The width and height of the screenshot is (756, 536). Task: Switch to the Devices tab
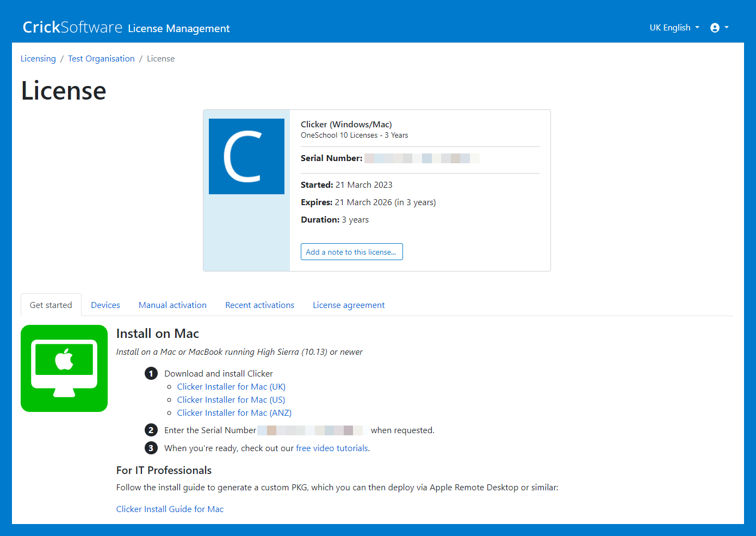pyautogui.click(x=106, y=305)
